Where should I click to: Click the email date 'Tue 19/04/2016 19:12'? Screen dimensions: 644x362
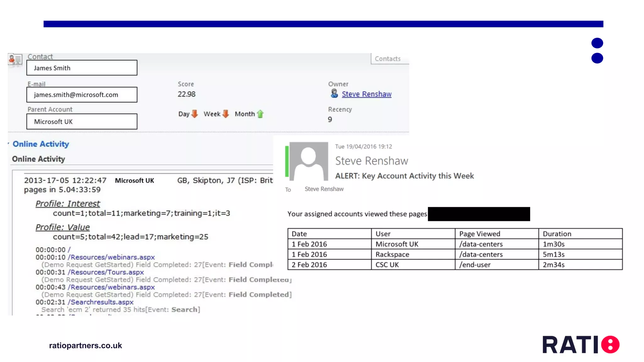tap(364, 146)
